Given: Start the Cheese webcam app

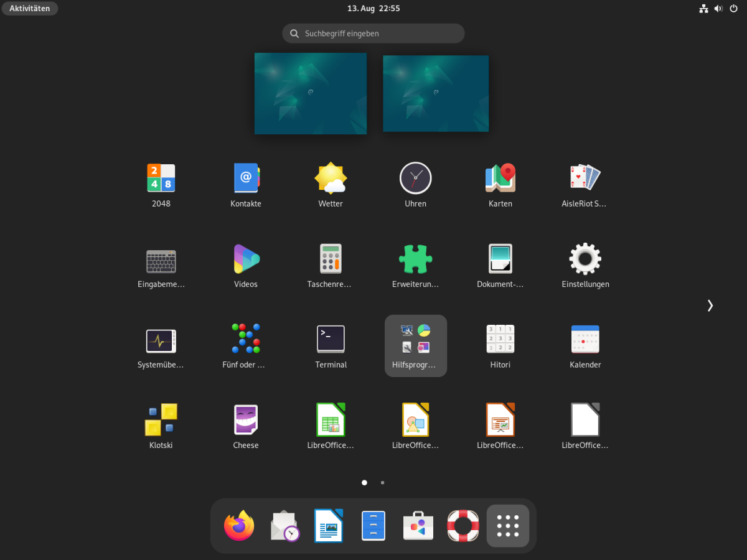Looking at the screenshot, I should click(245, 419).
